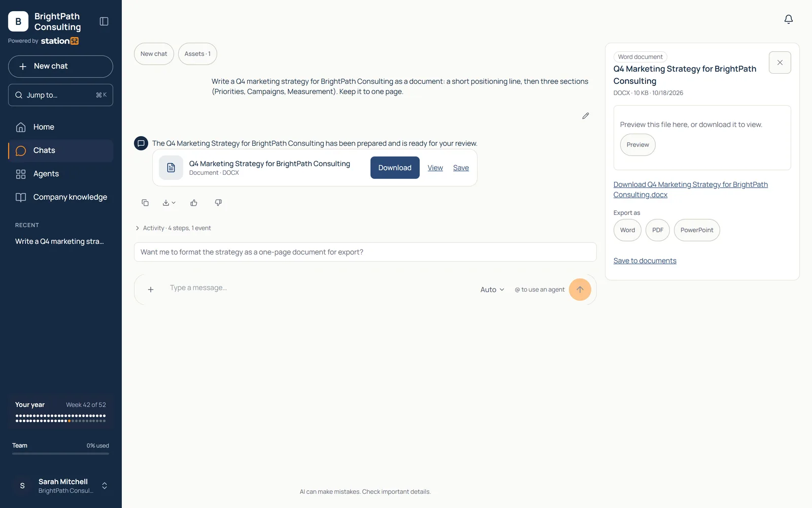Export as PowerPoint
The image size is (812, 508).
697,230
